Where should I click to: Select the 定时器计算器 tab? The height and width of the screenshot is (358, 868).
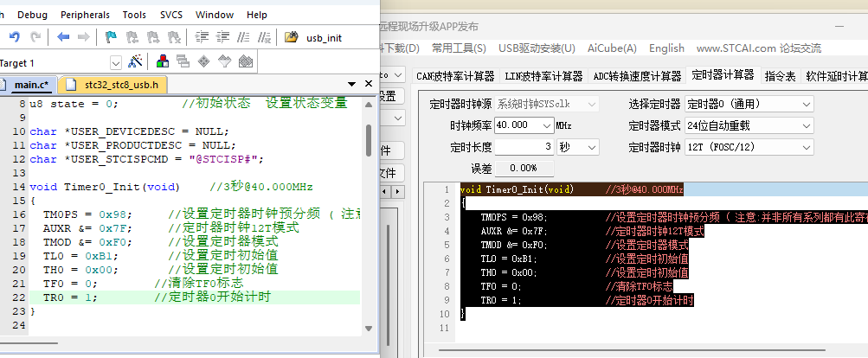tap(723, 74)
